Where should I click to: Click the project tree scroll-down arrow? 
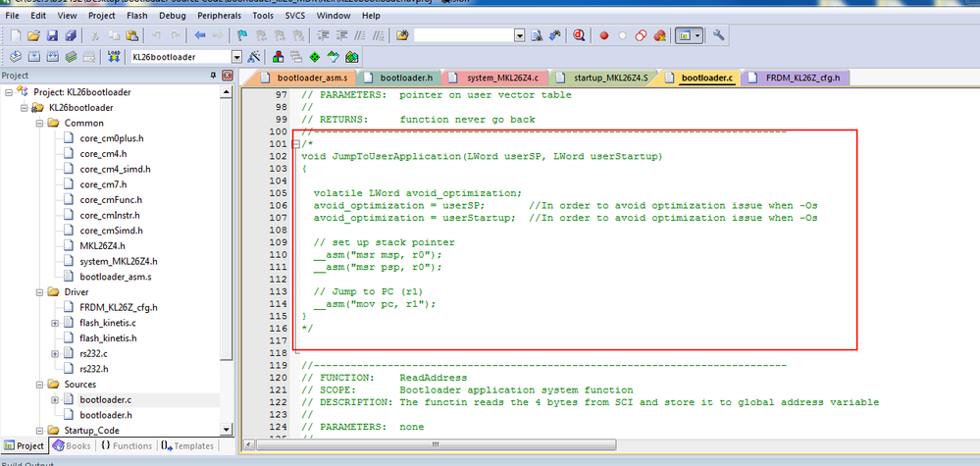tap(227, 430)
